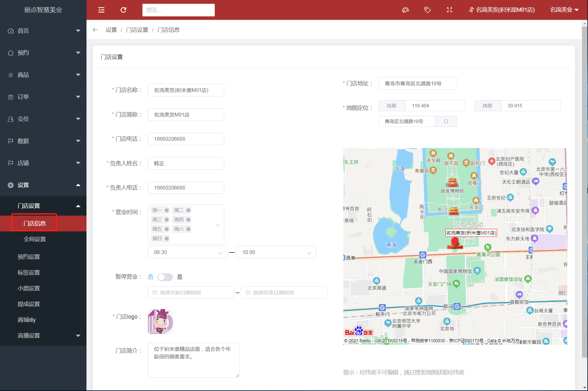Image resolution: width=588 pixels, height=391 pixels.
Task: Click clock icon in start date field
Action: click(154, 292)
